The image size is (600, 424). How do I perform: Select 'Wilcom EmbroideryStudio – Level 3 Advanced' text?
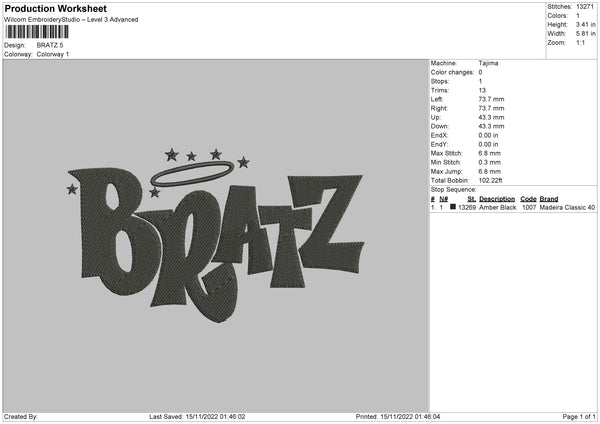coord(71,20)
